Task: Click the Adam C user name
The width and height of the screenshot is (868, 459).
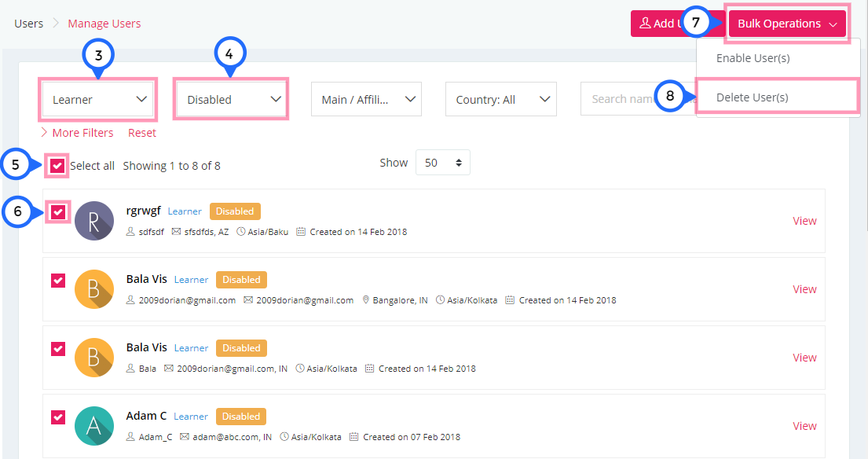Action: pyautogui.click(x=146, y=416)
